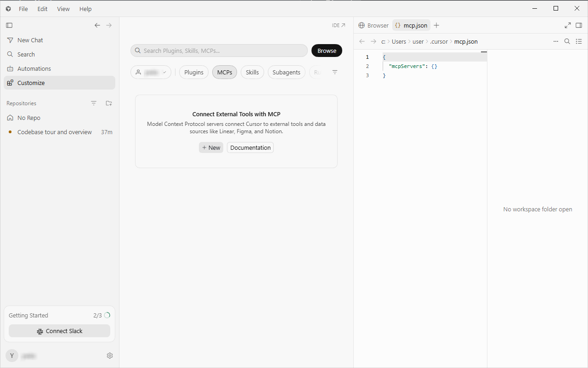Screen dimensions: 588x368
Task: Expand the editor pane to full size
Action: pos(567,25)
